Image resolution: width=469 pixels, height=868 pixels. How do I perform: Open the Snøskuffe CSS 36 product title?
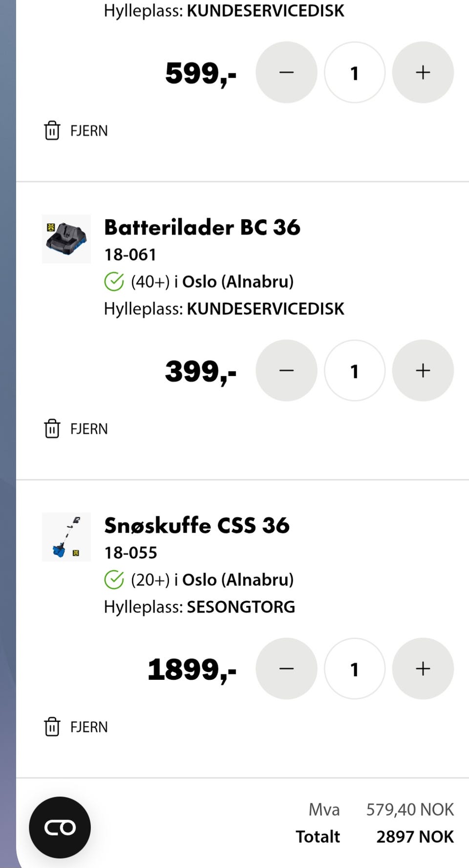[197, 526]
